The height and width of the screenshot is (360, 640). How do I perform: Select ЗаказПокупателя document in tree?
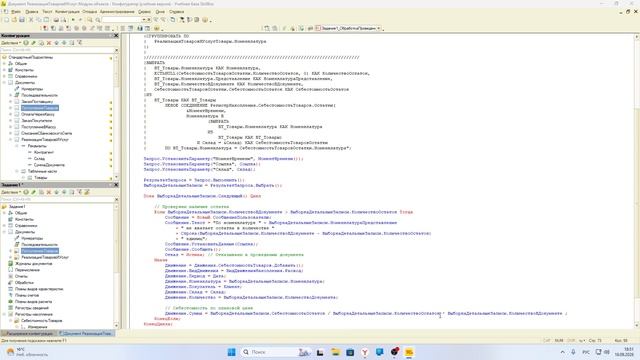(37, 120)
